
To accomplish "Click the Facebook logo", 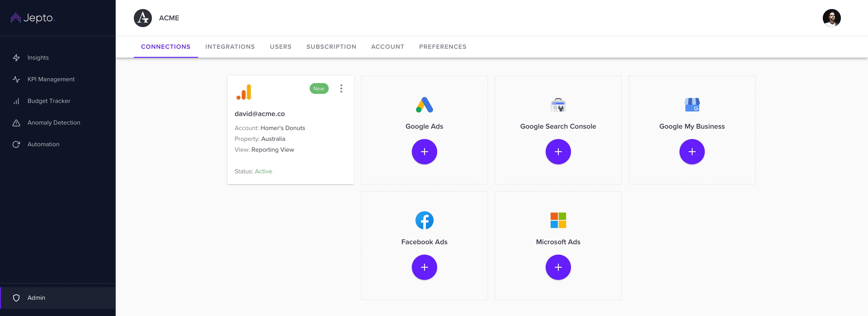I will tap(424, 221).
